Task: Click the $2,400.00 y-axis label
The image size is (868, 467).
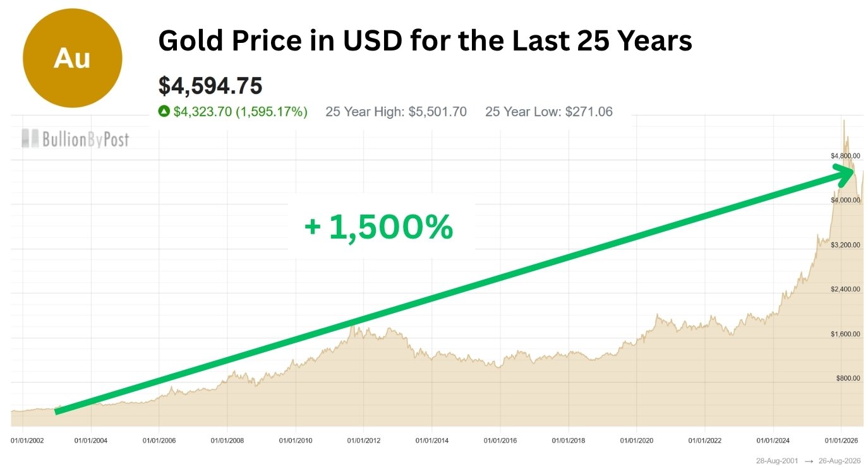Action: click(845, 289)
